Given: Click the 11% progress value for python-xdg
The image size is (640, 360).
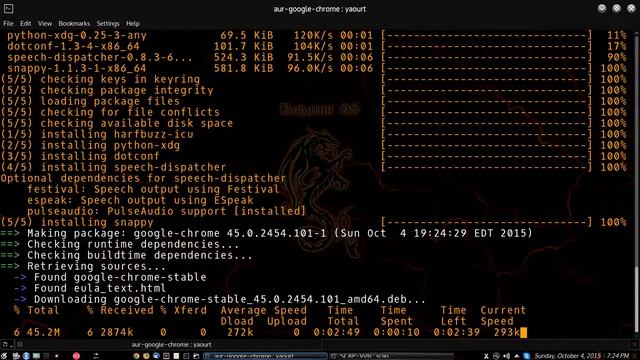Looking at the screenshot, I should 616,36.
